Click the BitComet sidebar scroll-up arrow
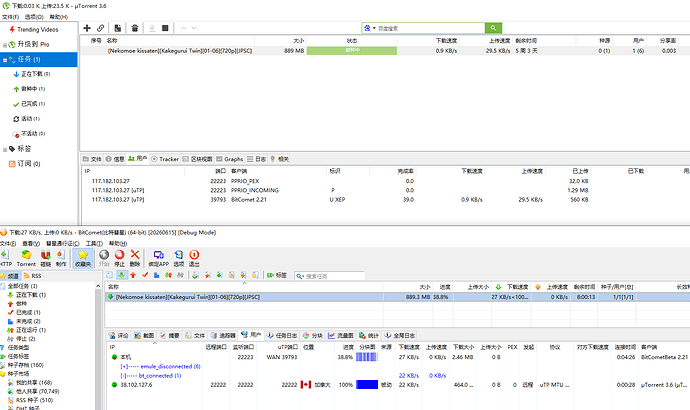690x410 pixels. tap(98, 286)
